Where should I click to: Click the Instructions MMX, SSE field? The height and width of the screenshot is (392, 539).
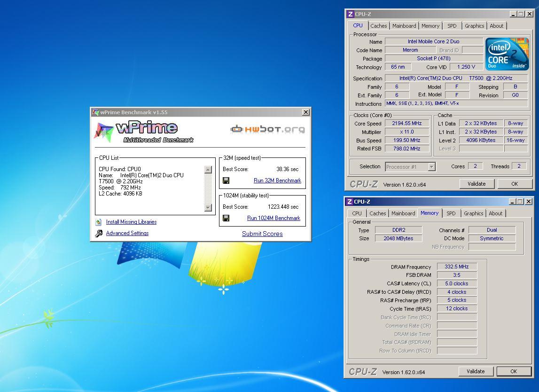coord(456,103)
